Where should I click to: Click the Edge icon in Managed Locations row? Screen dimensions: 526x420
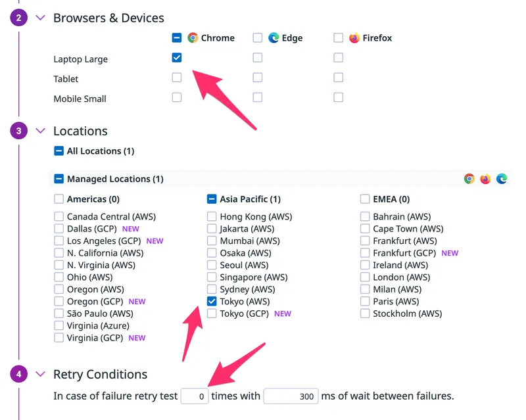click(x=502, y=179)
